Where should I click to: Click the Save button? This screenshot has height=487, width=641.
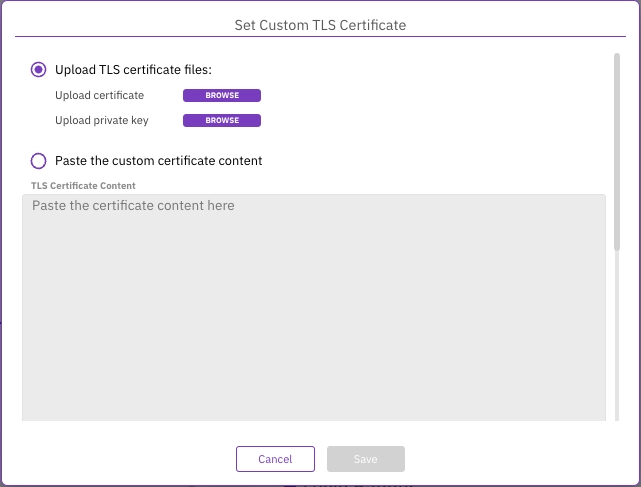pyautogui.click(x=365, y=459)
